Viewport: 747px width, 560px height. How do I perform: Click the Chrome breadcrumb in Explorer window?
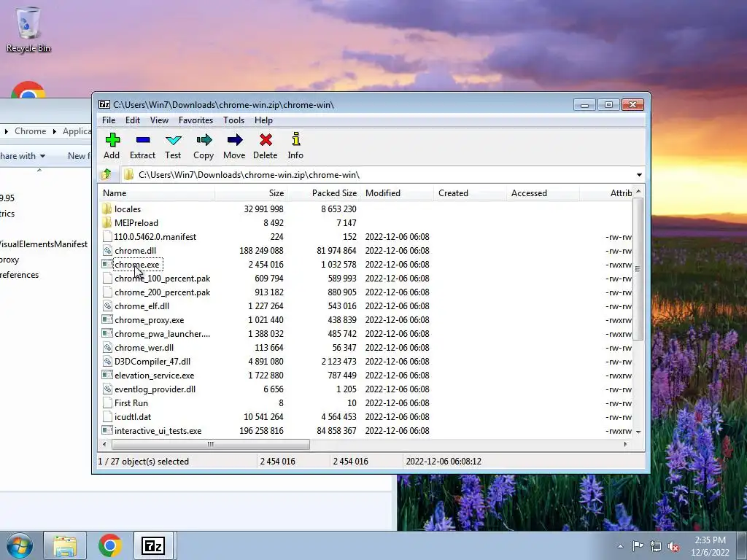(31, 131)
